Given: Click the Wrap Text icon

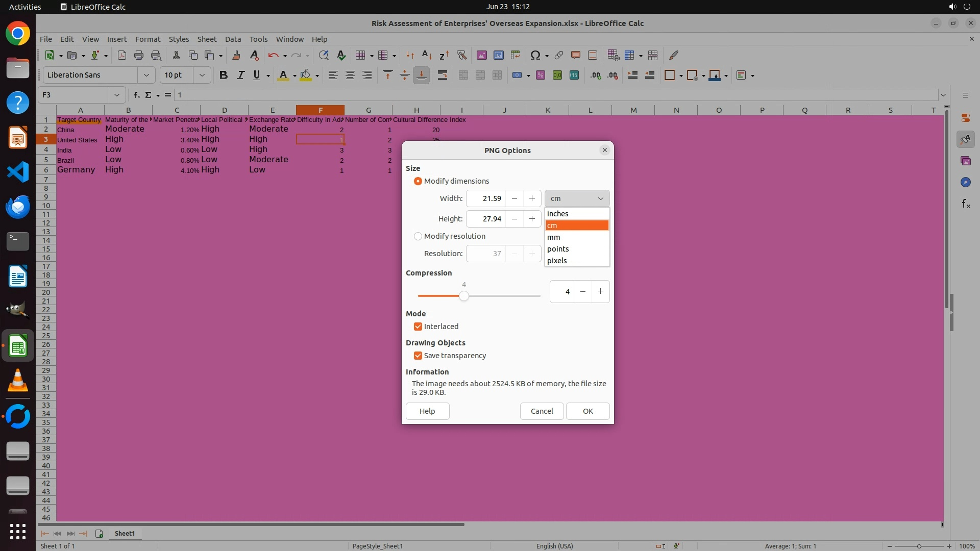Looking at the screenshot, I should coord(443,76).
